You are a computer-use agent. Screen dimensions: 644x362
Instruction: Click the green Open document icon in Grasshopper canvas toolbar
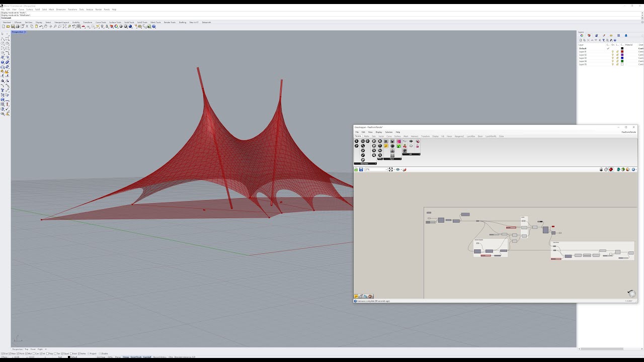click(x=356, y=169)
